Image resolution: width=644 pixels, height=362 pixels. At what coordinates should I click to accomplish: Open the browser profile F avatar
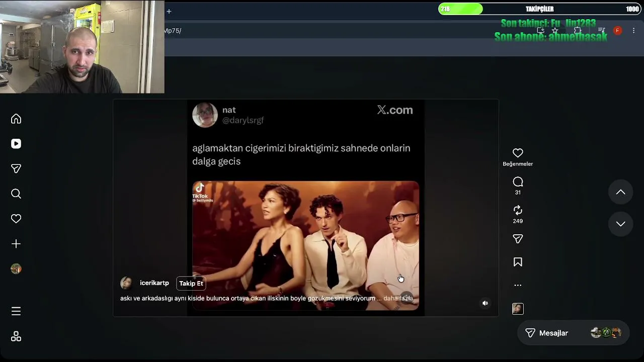(617, 31)
